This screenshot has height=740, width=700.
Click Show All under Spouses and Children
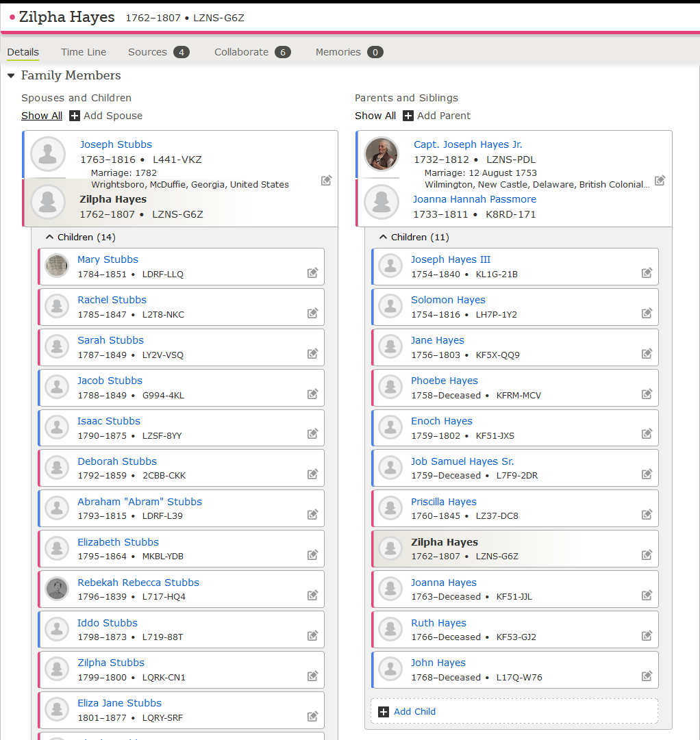click(x=42, y=116)
